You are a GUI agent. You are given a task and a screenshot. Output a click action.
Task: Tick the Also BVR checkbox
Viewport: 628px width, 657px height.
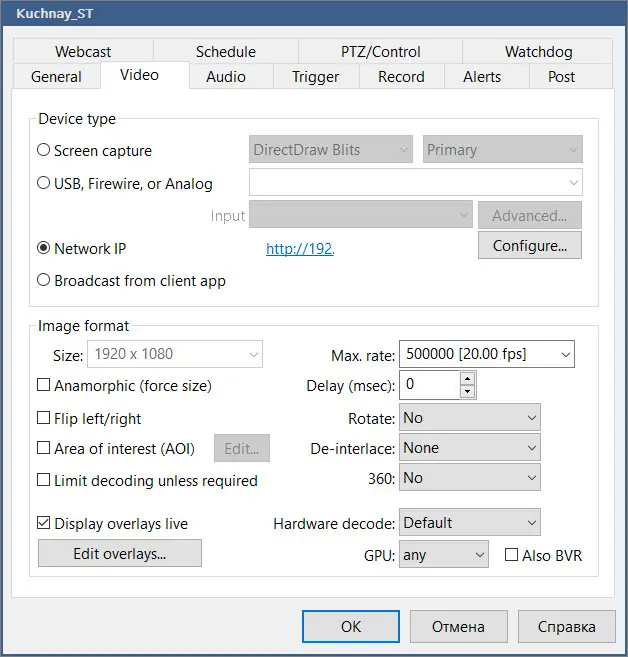coord(512,555)
